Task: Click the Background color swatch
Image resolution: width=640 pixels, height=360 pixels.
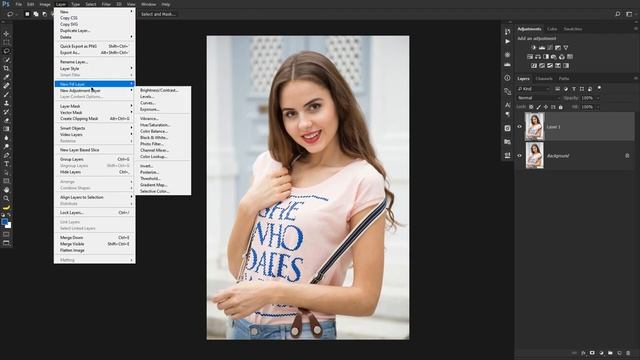Action: tap(9, 226)
